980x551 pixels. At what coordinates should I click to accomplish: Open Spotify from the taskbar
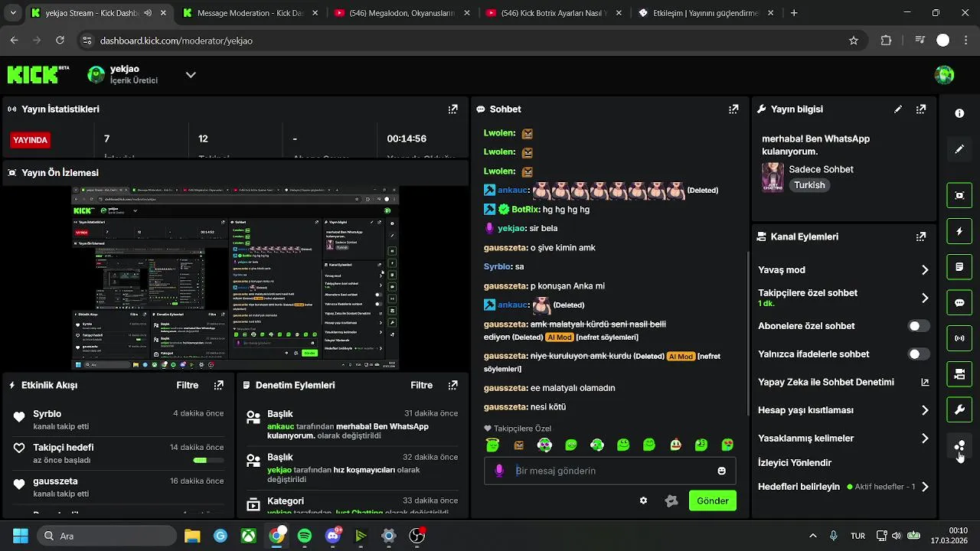click(x=305, y=536)
